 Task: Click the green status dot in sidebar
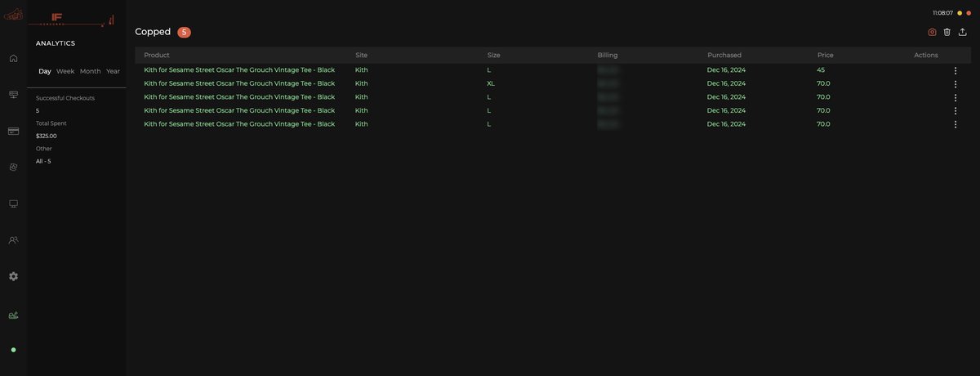[13, 350]
